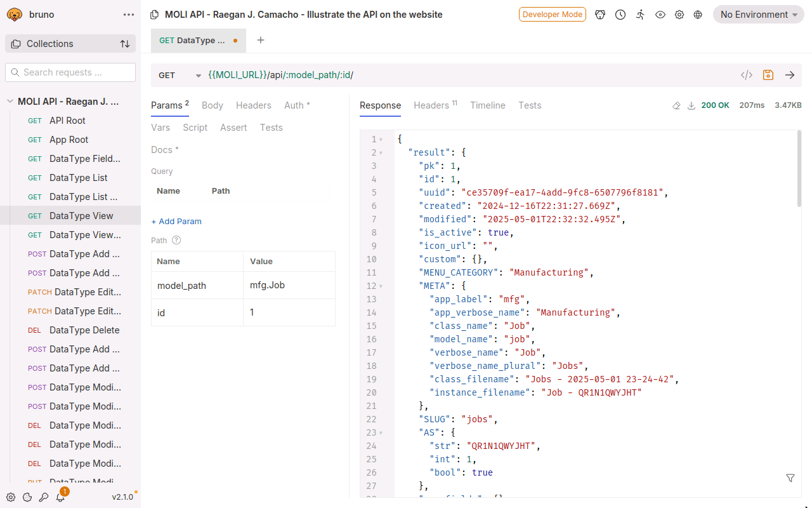
Task: Open the collection Runner running-man icon
Action: coord(640,15)
